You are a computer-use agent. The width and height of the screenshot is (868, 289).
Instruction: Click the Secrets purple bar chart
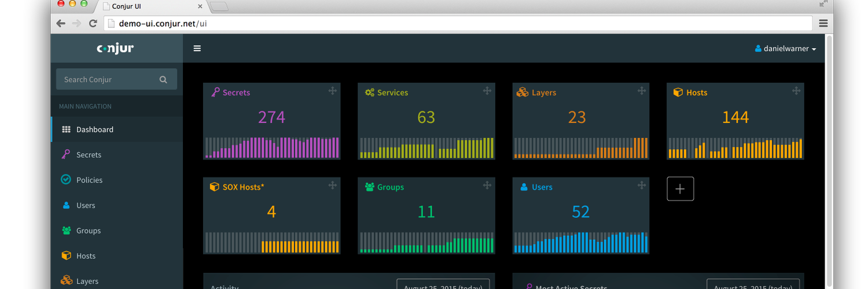(x=272, y=147)
